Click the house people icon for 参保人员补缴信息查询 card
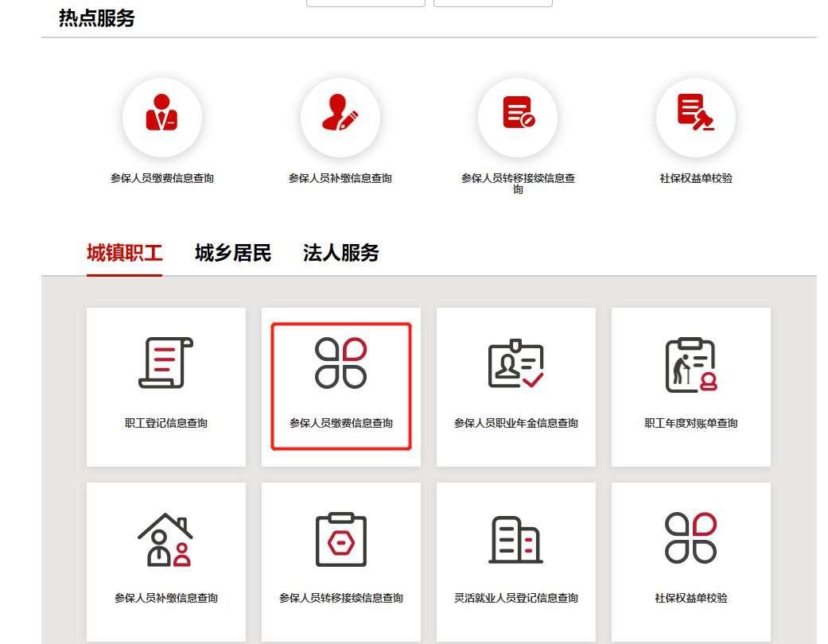 point(165,540)
